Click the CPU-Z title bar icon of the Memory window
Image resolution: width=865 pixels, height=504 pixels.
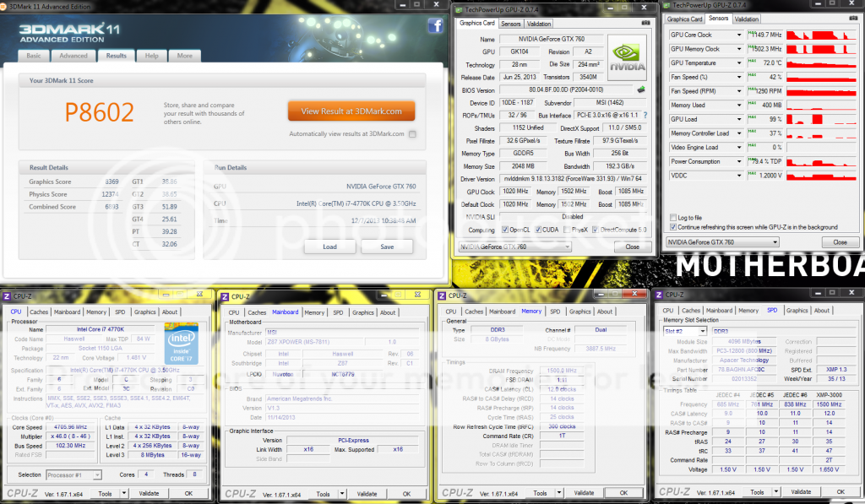tap(439, 295)
